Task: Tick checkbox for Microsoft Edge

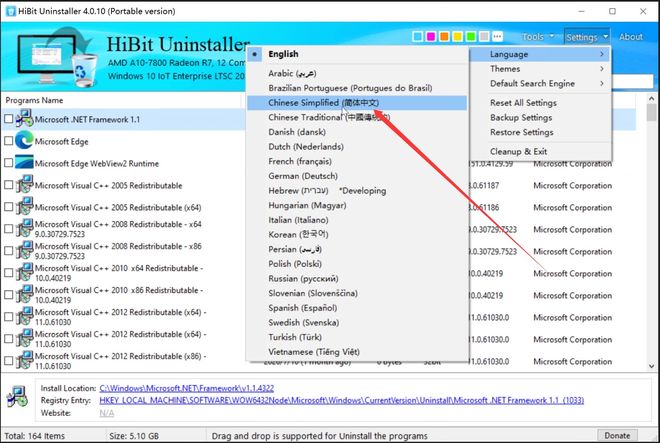Action: click(x=8, y=141)
